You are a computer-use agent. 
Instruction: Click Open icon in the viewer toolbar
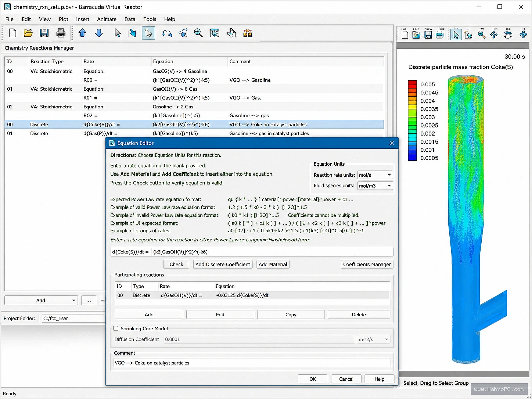coord(416,35)
